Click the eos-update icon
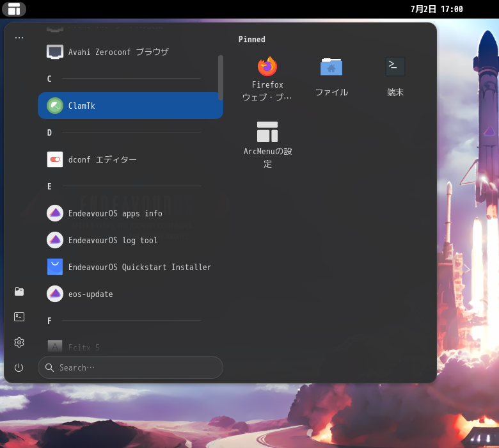The height and width of the screenshot is (448, 499). [55, 294]
